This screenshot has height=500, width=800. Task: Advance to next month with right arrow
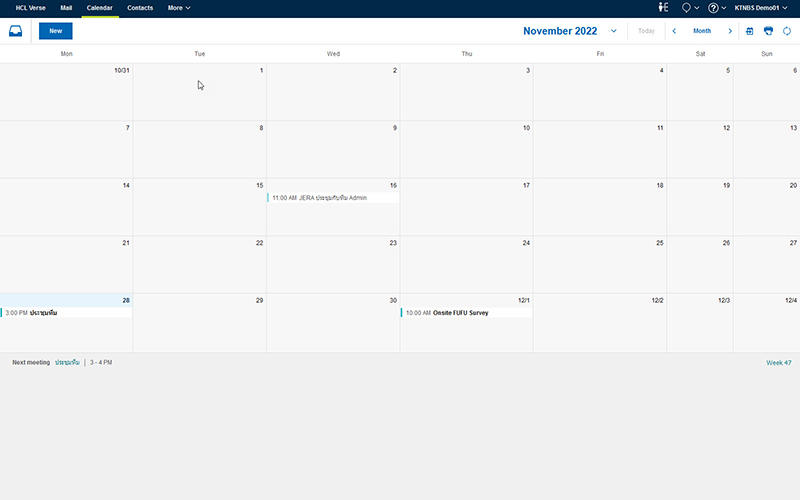[730, 31]
